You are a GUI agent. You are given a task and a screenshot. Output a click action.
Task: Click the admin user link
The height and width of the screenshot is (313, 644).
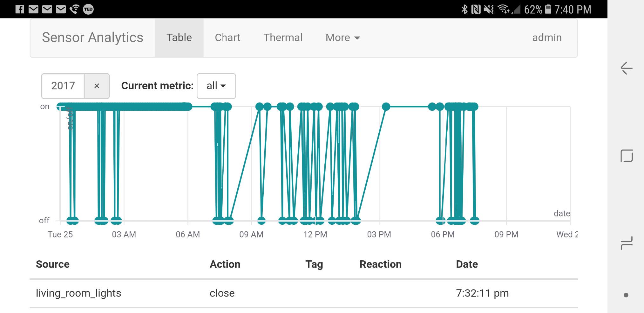[x=547, y=38]
